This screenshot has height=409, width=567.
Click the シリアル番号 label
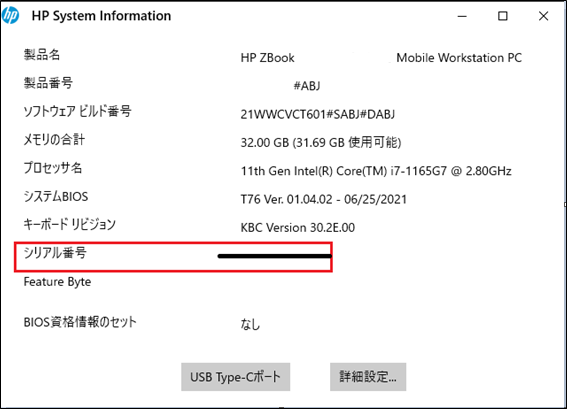pyautogui.click(x=55, y=253)
